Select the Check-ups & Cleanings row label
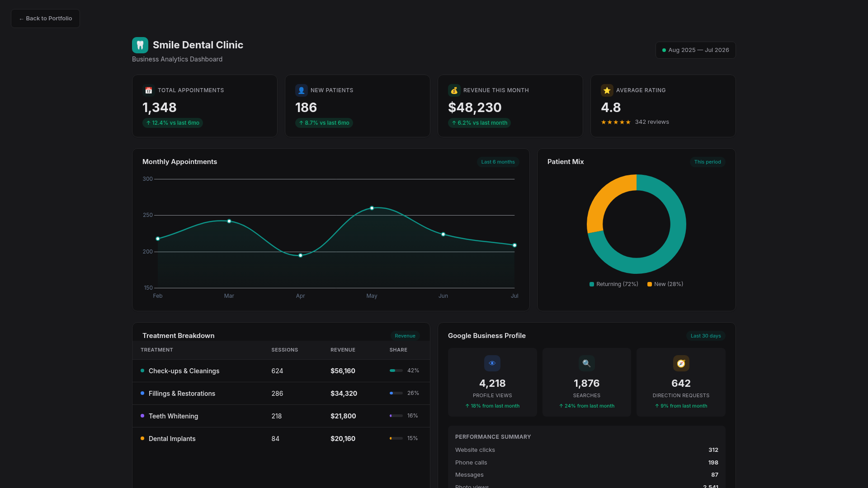This screenshot has width=868, height=488. tap(184, 371)
